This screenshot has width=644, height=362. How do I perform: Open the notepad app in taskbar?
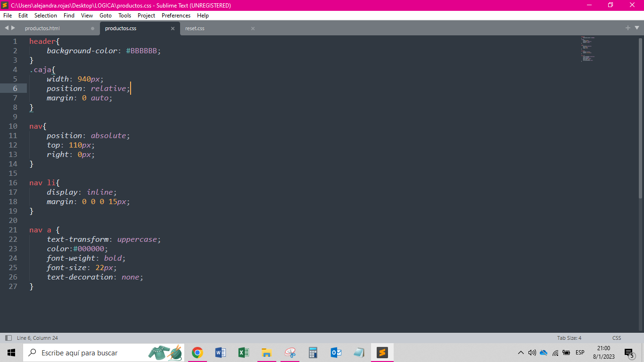pyautogui.click(x=359, y=353)
